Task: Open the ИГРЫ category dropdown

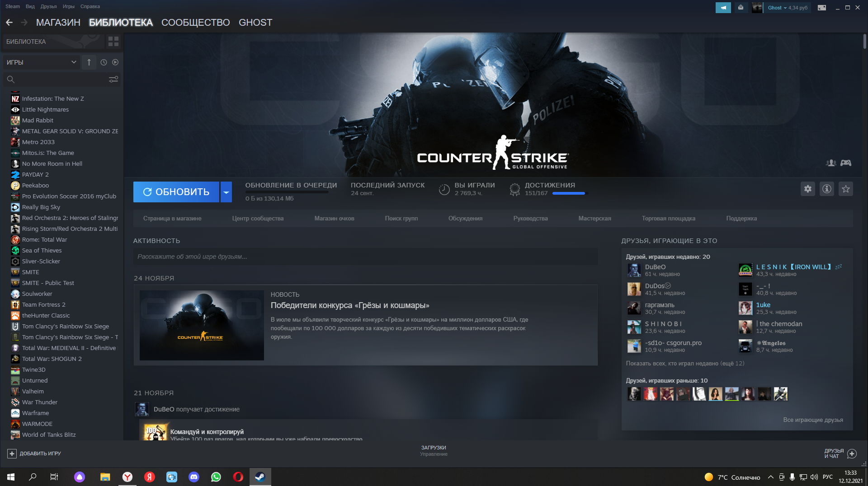Action: click(41, 62)
